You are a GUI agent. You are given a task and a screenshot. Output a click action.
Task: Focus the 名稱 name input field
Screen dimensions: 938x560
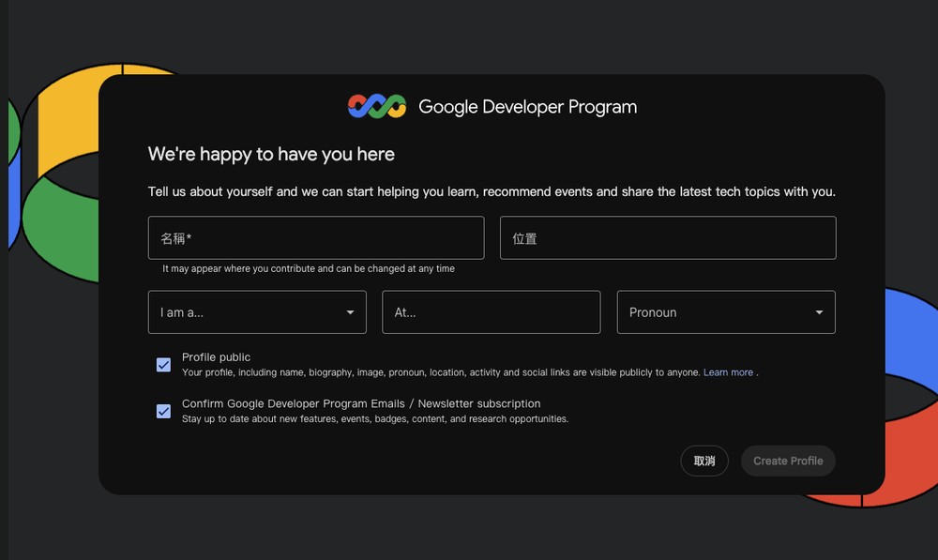[x=316, y=238]
